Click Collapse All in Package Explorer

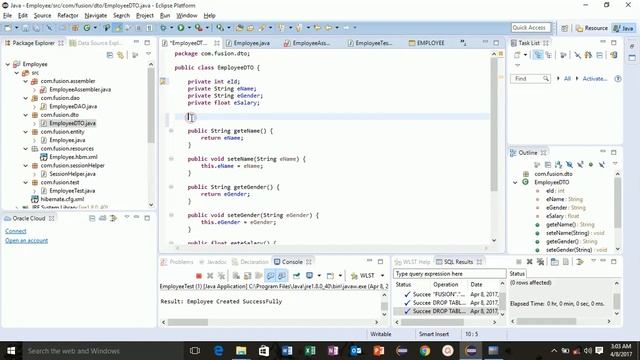pyautogui.click(x=110, y=55)
